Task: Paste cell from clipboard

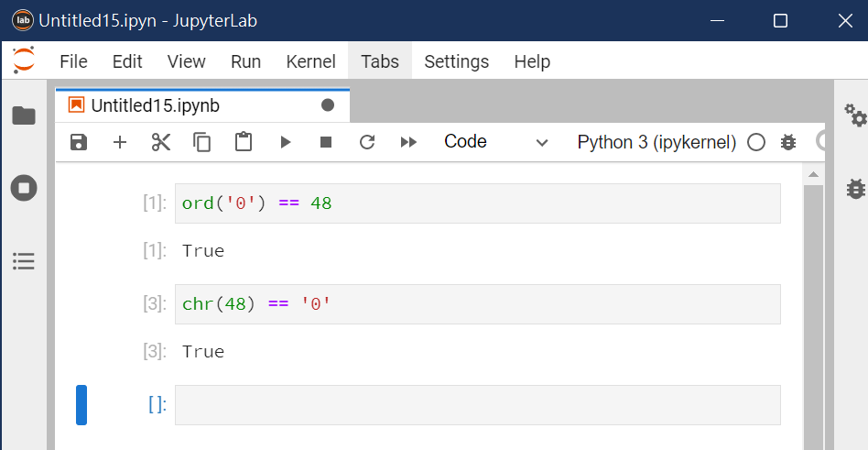Action: coord(244,142)
